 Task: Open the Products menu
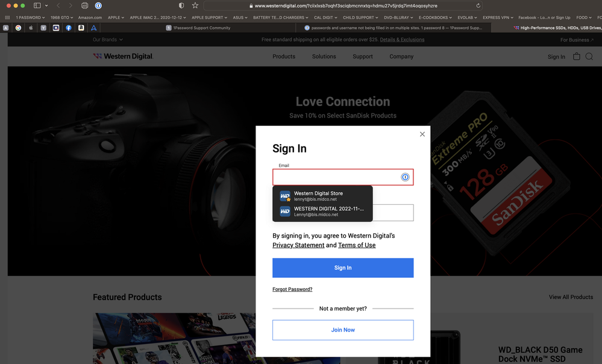click(x=284, y=57)
